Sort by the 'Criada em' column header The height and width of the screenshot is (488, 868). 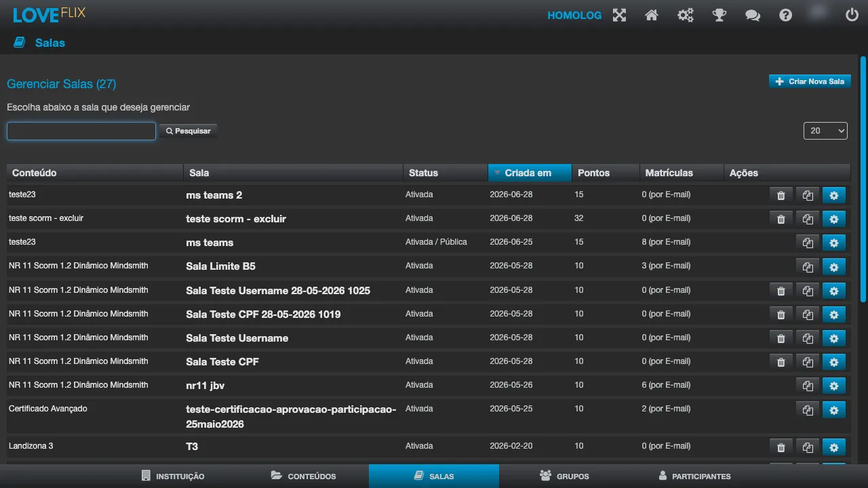pos(530,173)
